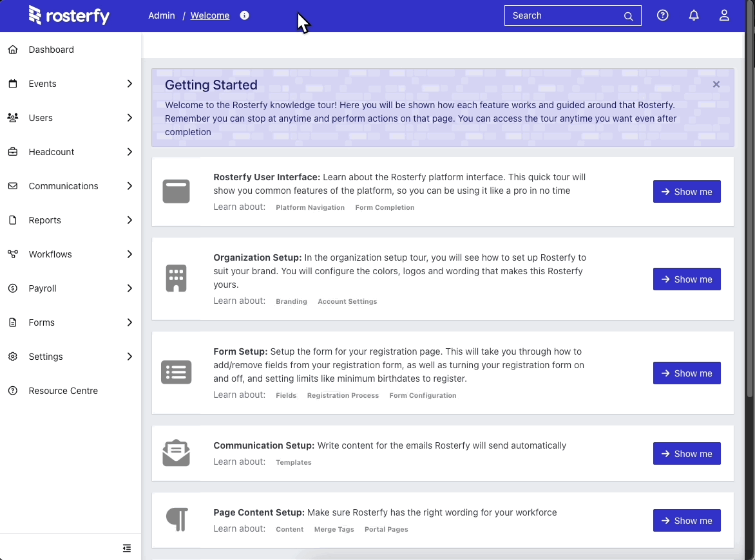The image size is (755, 560).
Task: Open the help question mark icon
Action: coord(662,15)
